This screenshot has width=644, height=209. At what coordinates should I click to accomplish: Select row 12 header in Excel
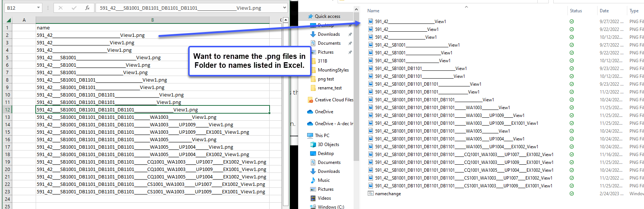pyautogui.click(x=7, y=110)
